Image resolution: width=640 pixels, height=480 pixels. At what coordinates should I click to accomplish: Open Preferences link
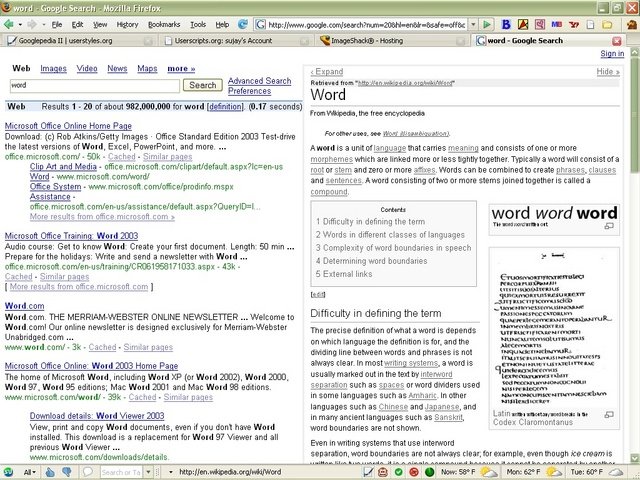[249, 91]
